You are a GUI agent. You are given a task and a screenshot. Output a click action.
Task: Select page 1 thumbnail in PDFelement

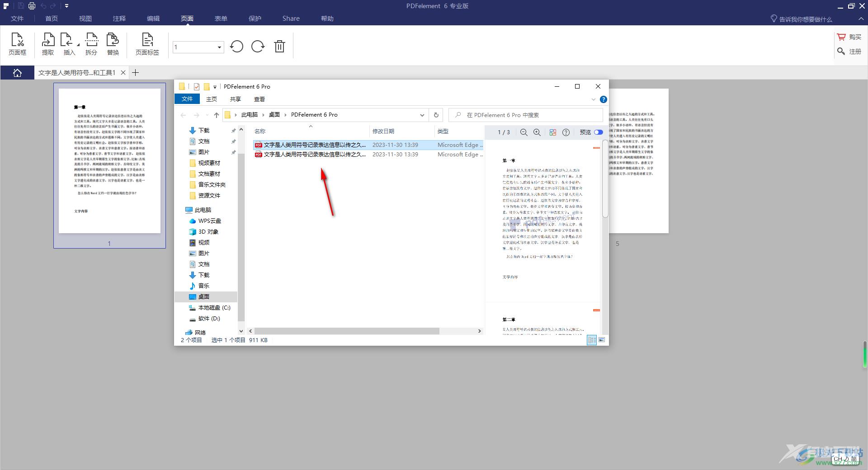[x=109, y=165]
